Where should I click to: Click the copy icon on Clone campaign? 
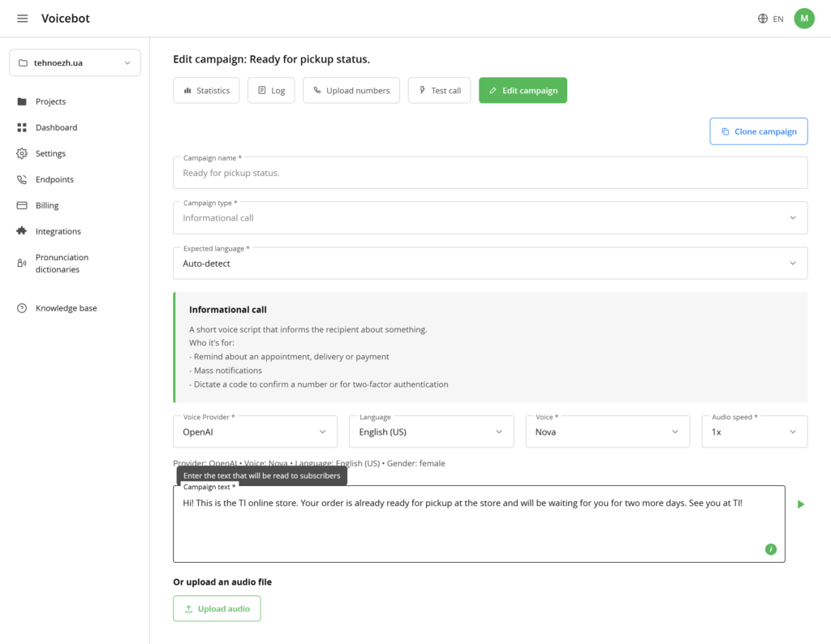click(x=725, y=131)
